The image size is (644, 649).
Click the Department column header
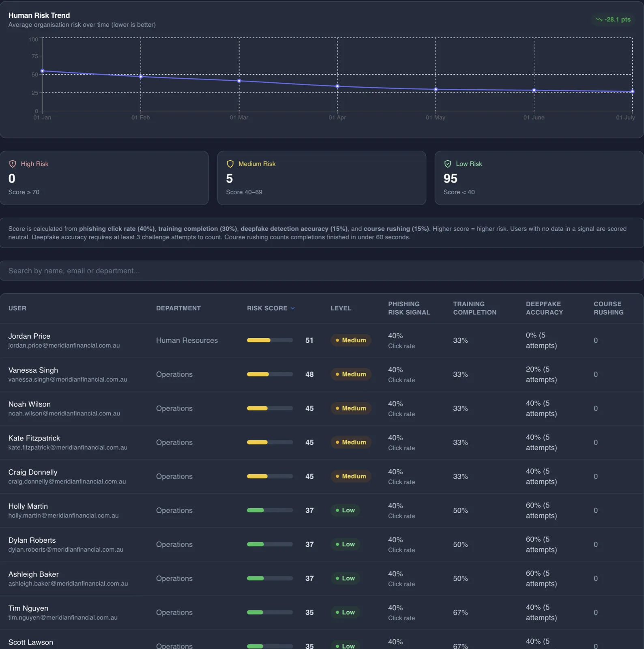[178, 308]
